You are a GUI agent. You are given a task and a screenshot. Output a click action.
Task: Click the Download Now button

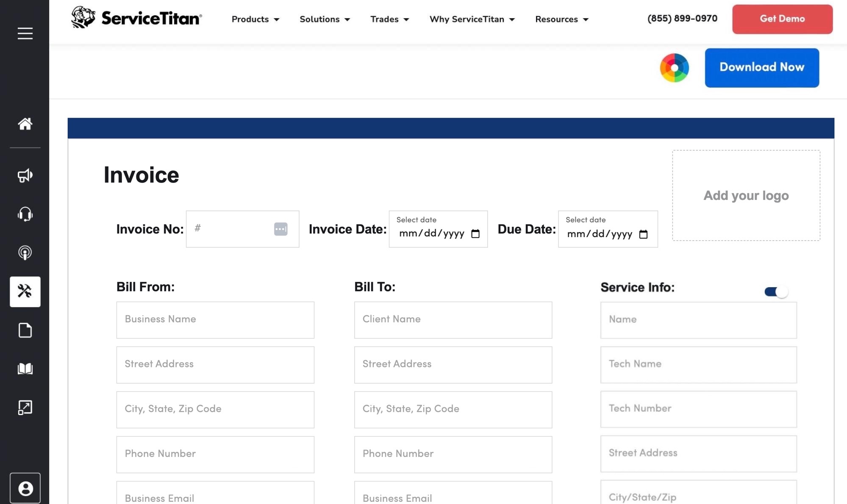coord(761,67)
